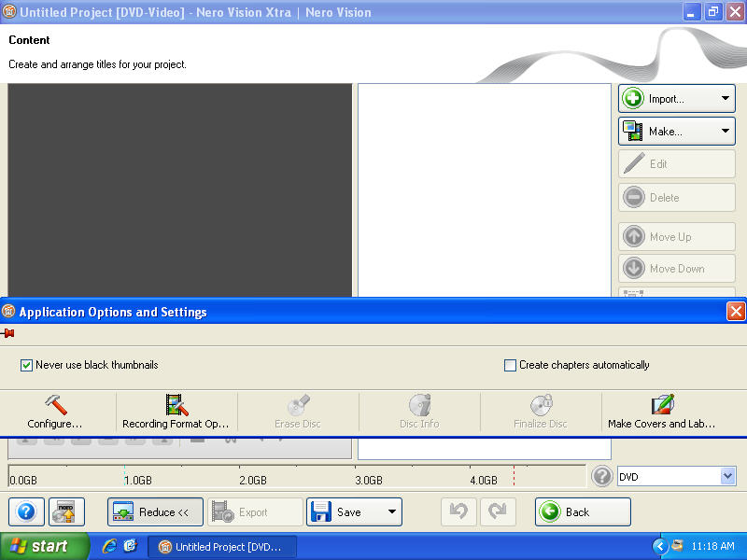Click the Edit pencil button
The height and width of the screenshot is (560, 747).
click(676, 164)
